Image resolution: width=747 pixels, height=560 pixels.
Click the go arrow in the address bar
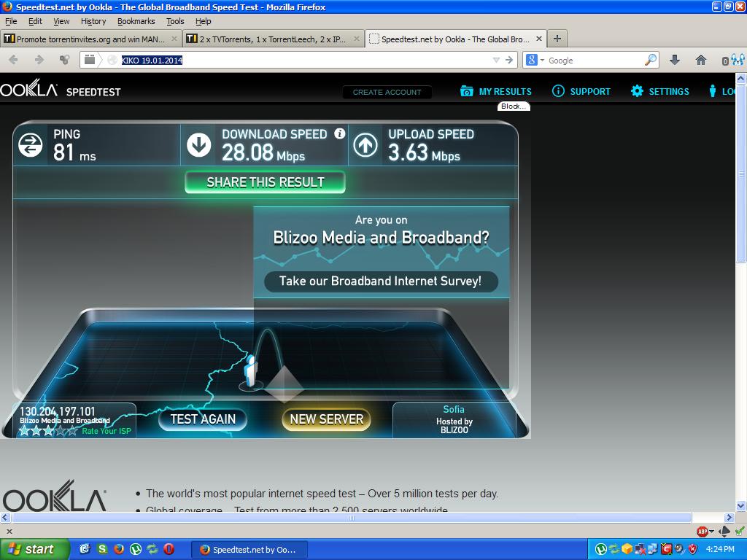pyautogui.click(x=508, y=60)
